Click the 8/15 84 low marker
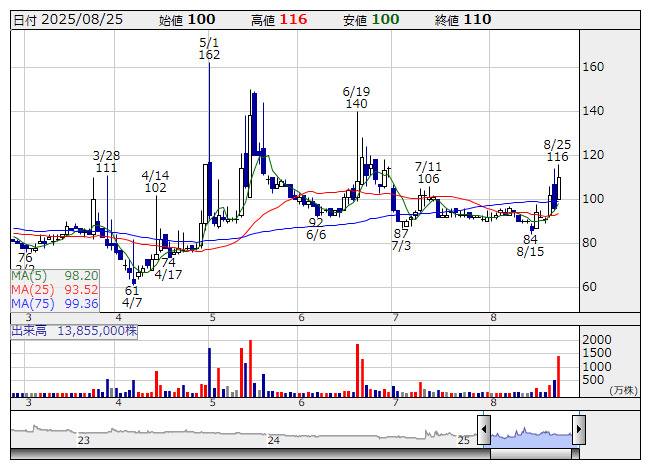Screen dimensions: 653x470 coord(530,245)
